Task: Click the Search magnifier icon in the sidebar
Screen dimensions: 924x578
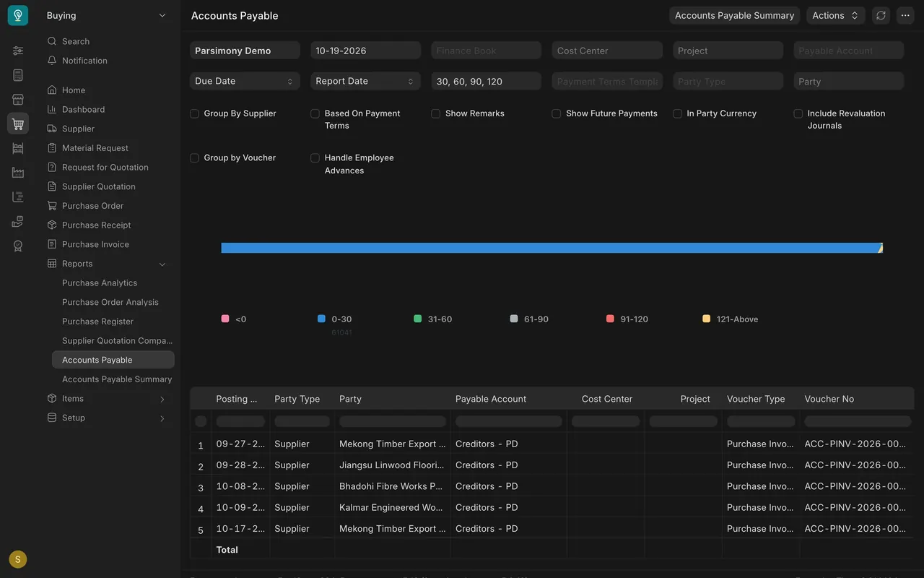Action: [x=52, y=41]
